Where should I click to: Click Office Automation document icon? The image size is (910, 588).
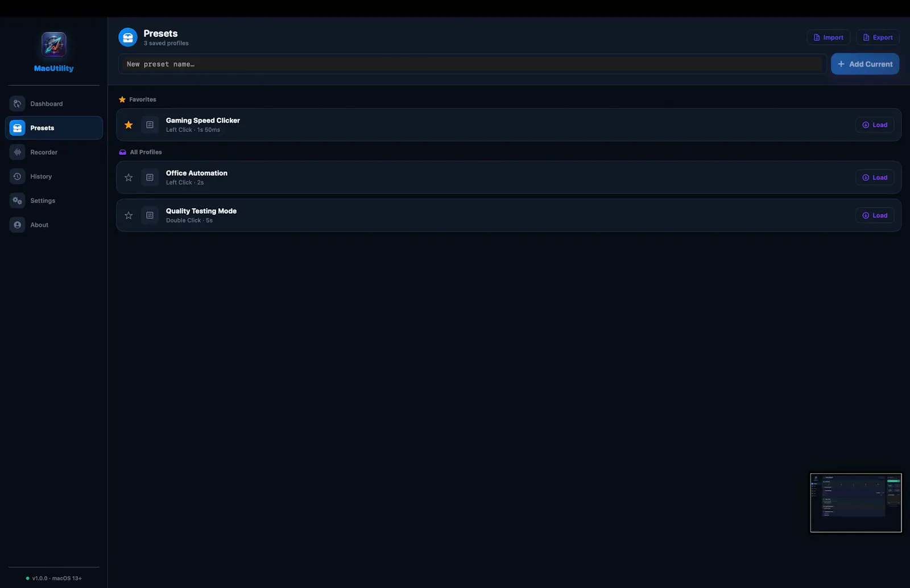[150, 177]
